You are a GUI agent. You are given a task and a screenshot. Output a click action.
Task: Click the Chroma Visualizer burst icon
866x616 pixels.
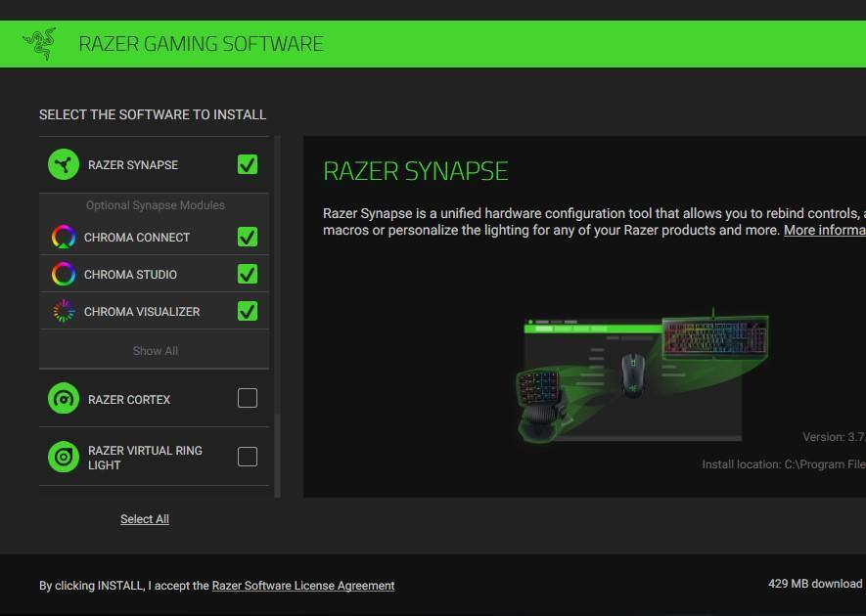[64, 312]
